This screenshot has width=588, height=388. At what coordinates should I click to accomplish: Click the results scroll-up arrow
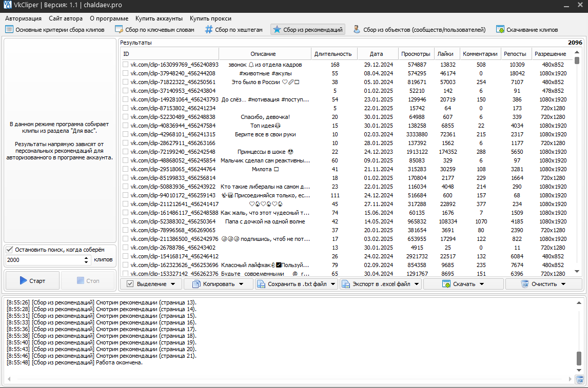pyautogui.click(x=577, y=52)
